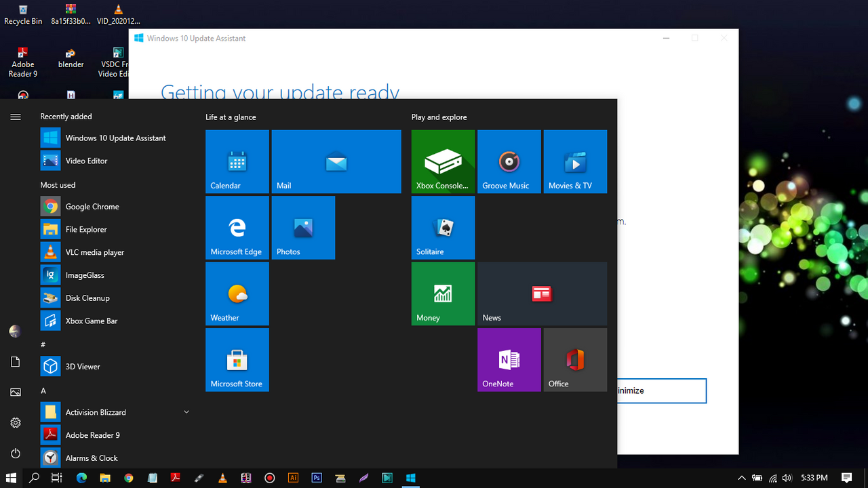
Task: Open the Money tile
Action: click(x=443, y=294)
